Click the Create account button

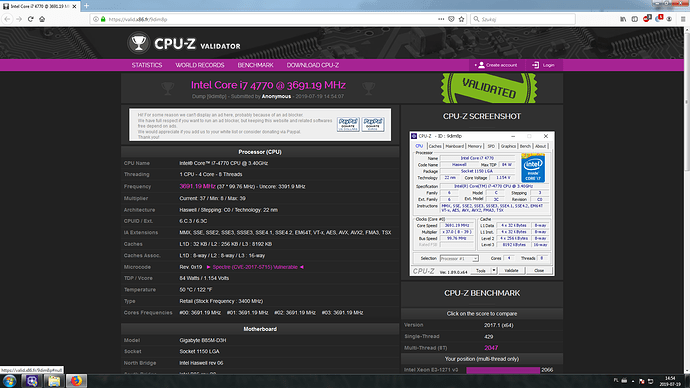(496, 65)
